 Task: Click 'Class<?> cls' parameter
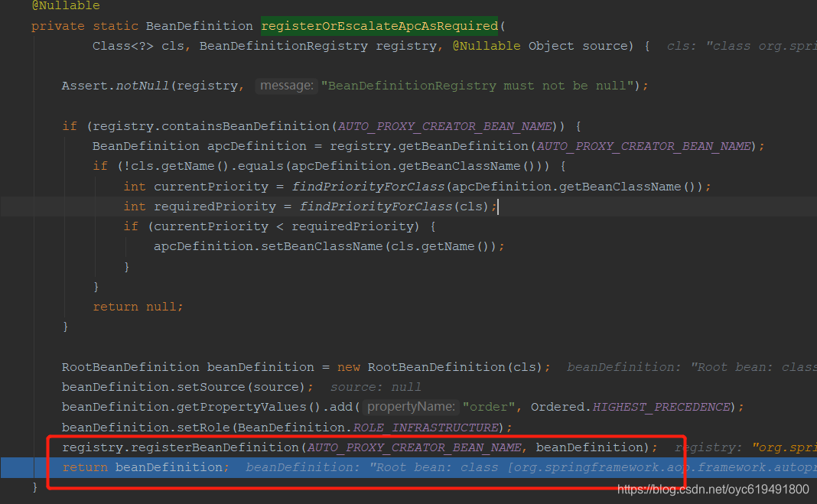pyautogui.click(x=138, y=46)
